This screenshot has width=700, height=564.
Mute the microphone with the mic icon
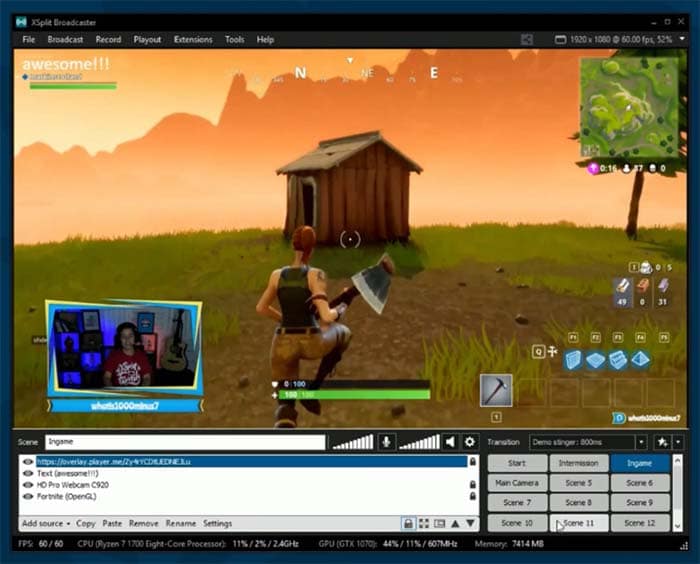click(387, 442)
